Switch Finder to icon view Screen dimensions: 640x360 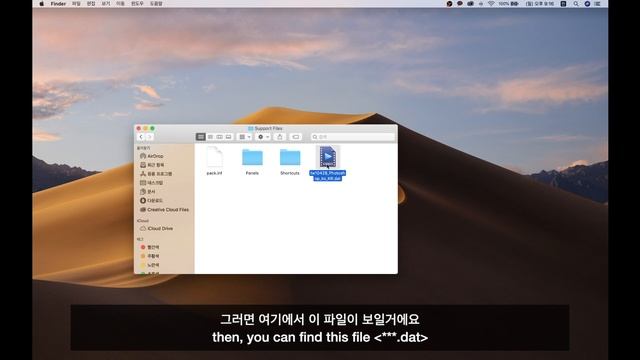coord(200,137)
